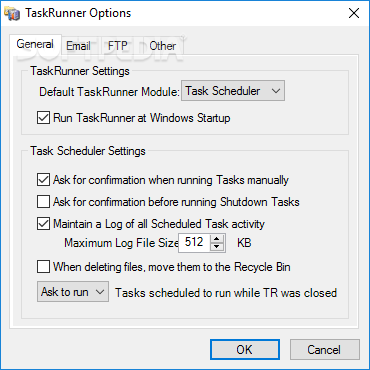The image size is (370, 370).
Task: Decrease Maximum Log File Size with down arrow
Action: coord(217,247)
